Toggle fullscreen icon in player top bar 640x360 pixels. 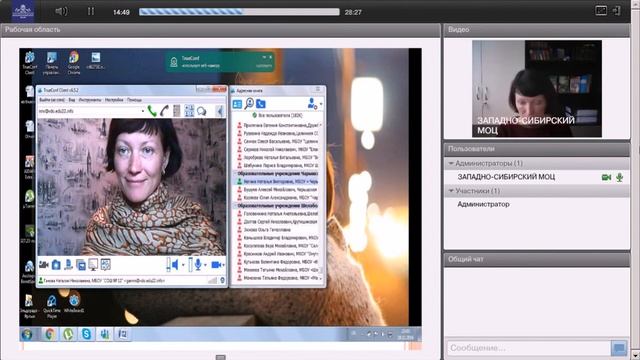click(601, 11)
